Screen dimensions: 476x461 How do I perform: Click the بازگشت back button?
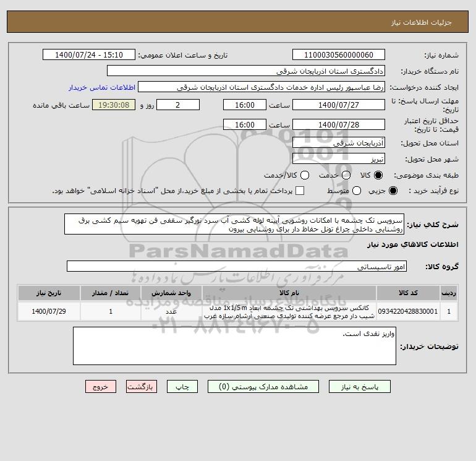point(142,387)
